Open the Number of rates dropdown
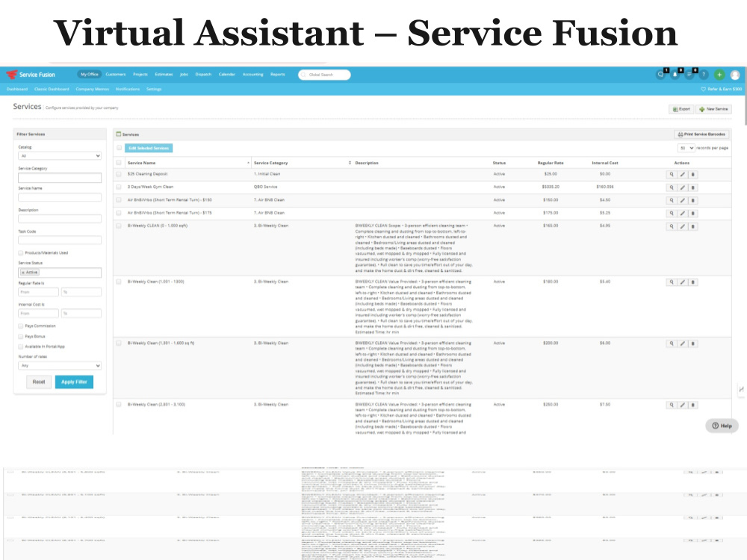 (60, 366)
